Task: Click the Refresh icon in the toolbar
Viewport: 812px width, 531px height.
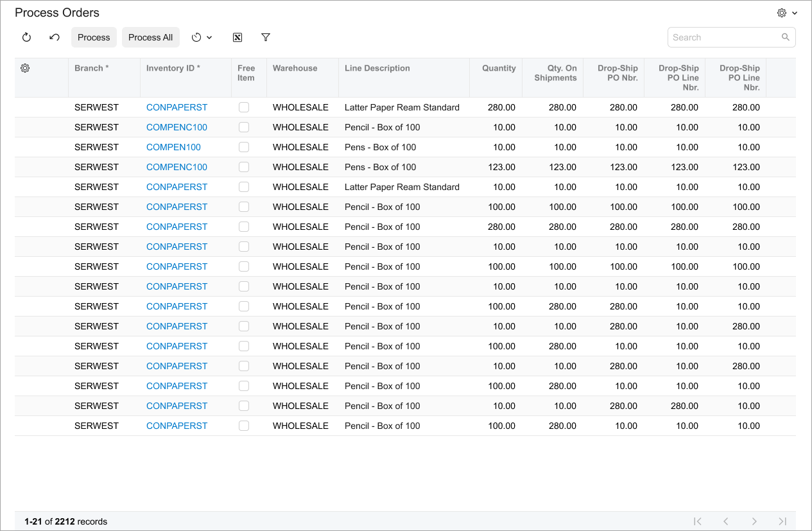Action: pyautogui.click(x=26, y=37)
